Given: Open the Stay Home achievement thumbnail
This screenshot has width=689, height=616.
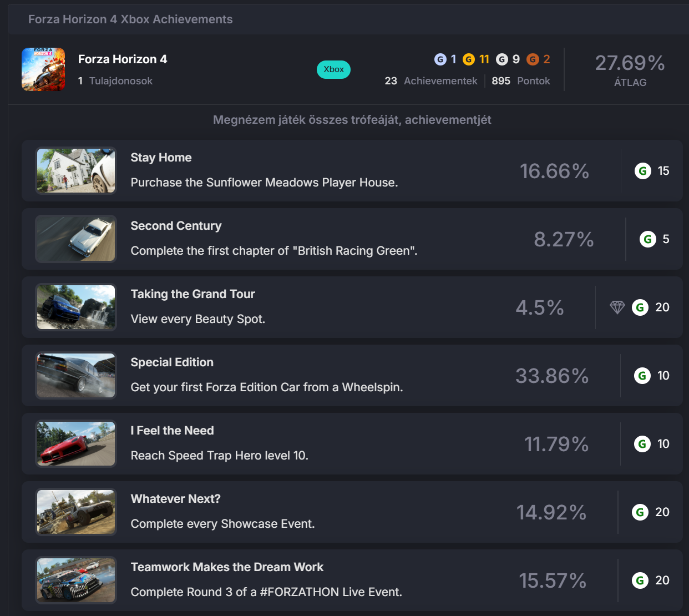Looking at the screenshot, I should click(x=76, y=170).
